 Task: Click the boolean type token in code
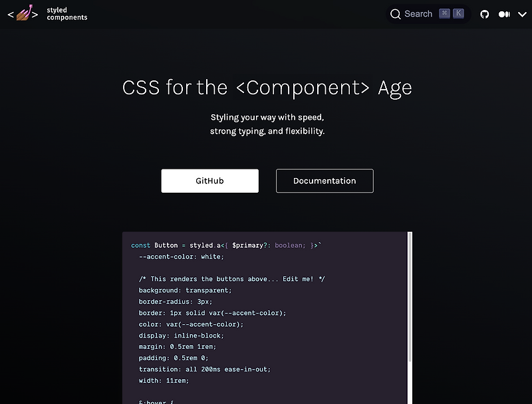pos(291,245)
